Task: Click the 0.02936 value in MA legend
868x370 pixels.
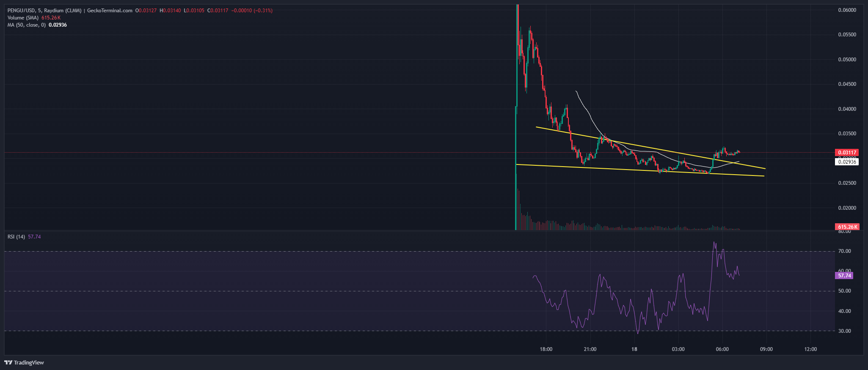Action: point(58,25)
